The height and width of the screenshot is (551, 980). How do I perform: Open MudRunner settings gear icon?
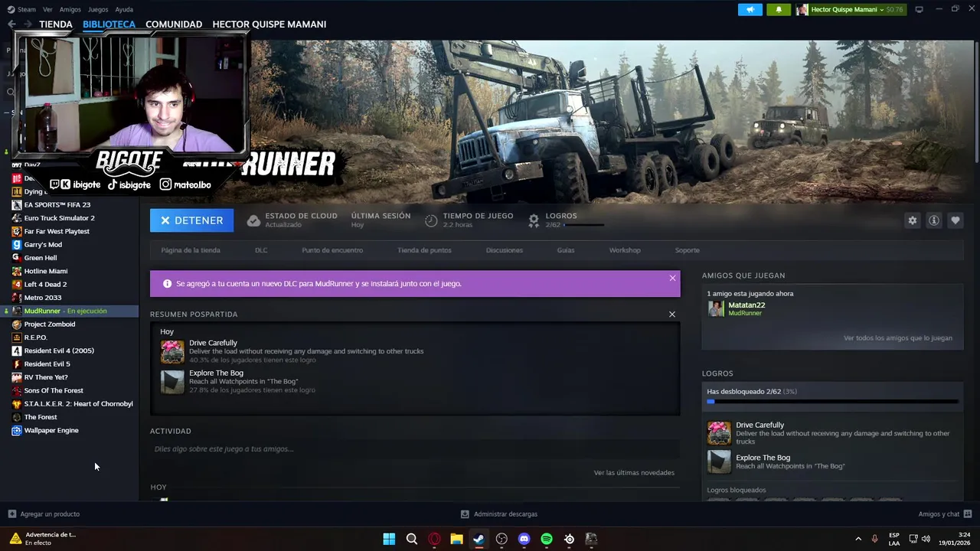pos(912,220)
